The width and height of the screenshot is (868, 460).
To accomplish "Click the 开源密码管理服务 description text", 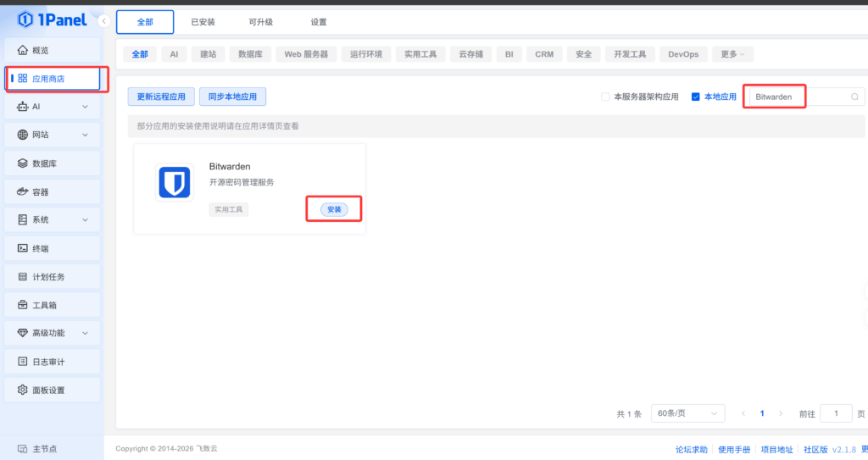I will [x=242, y=182].
